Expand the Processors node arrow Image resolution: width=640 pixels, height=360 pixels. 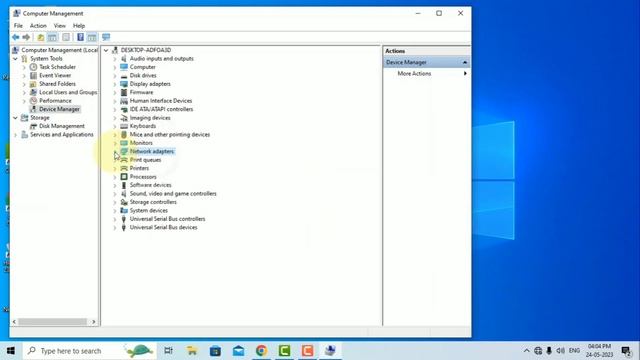[115, 177]
